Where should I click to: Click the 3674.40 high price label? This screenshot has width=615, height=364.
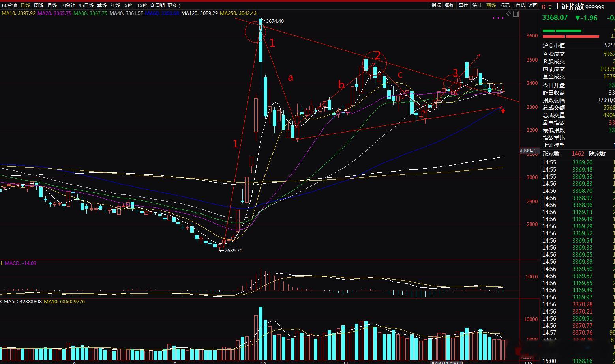click(x=275, y=21)
